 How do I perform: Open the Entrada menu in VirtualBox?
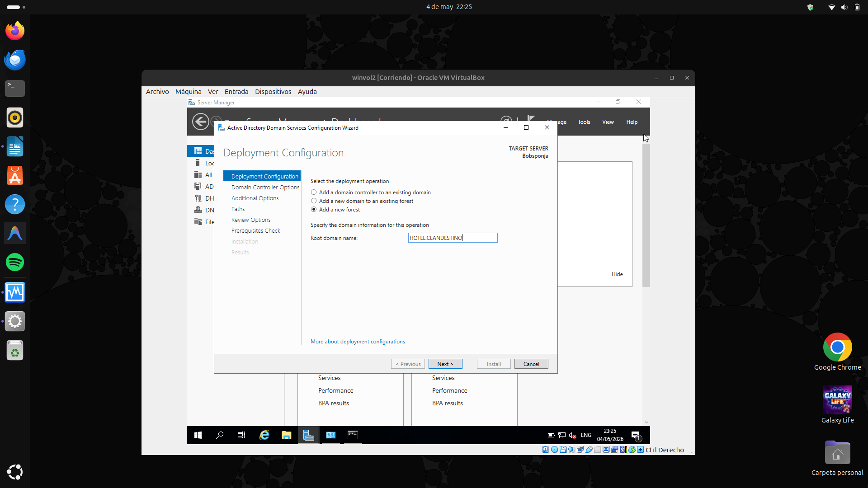236,91
